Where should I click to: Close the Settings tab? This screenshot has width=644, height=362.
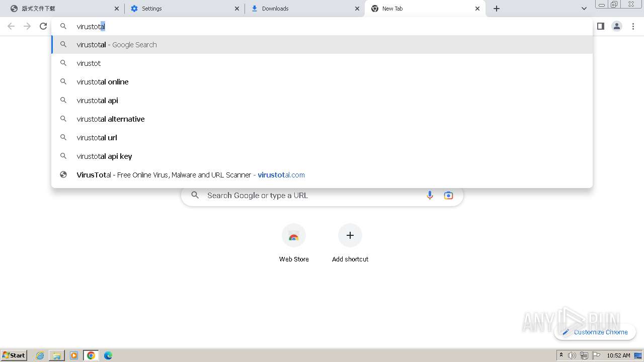tap(237, 9)
